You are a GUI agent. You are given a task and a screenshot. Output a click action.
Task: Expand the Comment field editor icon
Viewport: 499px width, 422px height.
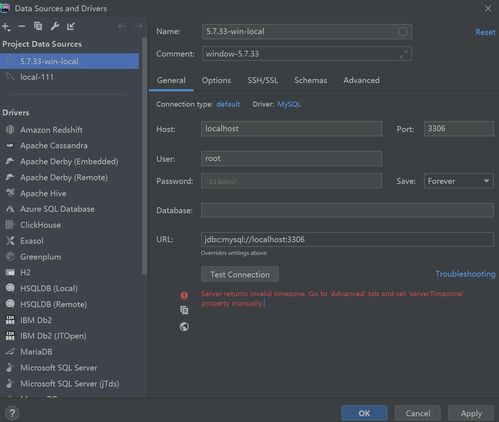pos(404,54)
